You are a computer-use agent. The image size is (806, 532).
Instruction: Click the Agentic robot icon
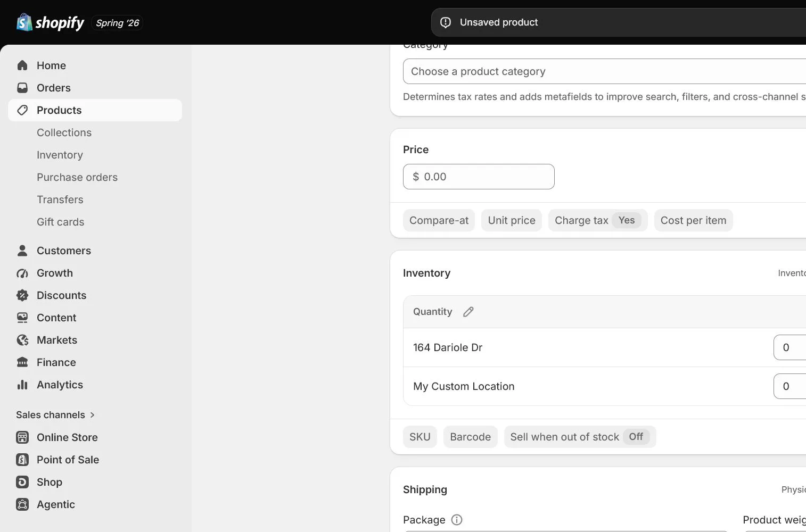pyautogui.click(x=22, y=504)
